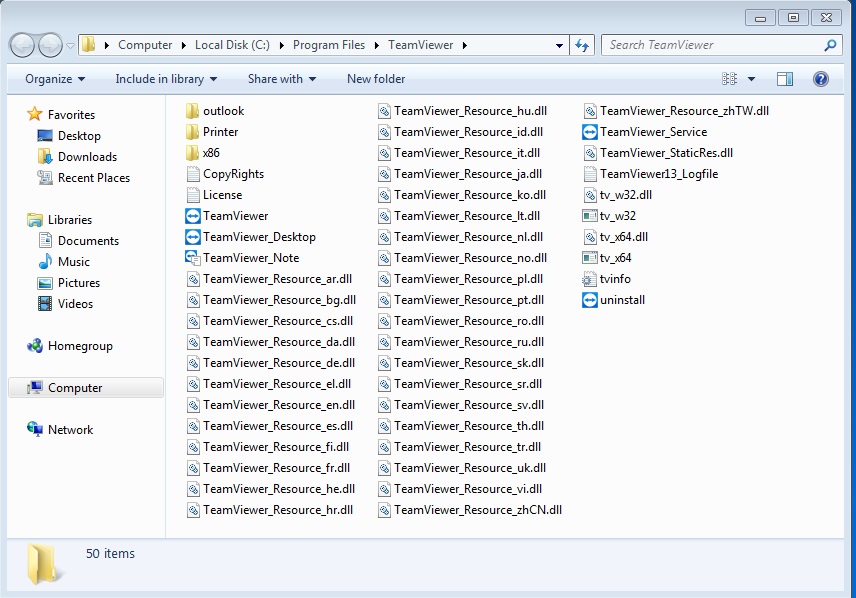Select the TeamViewer application icon
The image size is (856, 598).
193,216
